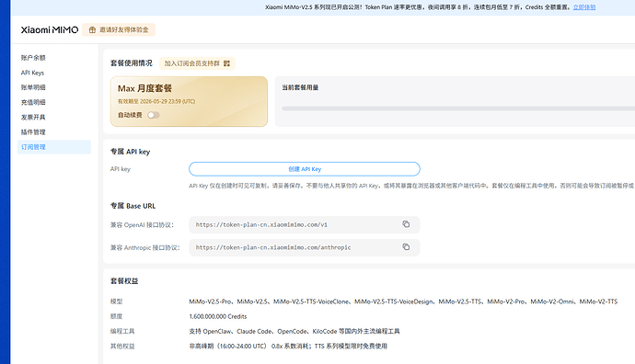
Task: Click the 专属 API key heading
Action: click(x=130, y=152)
